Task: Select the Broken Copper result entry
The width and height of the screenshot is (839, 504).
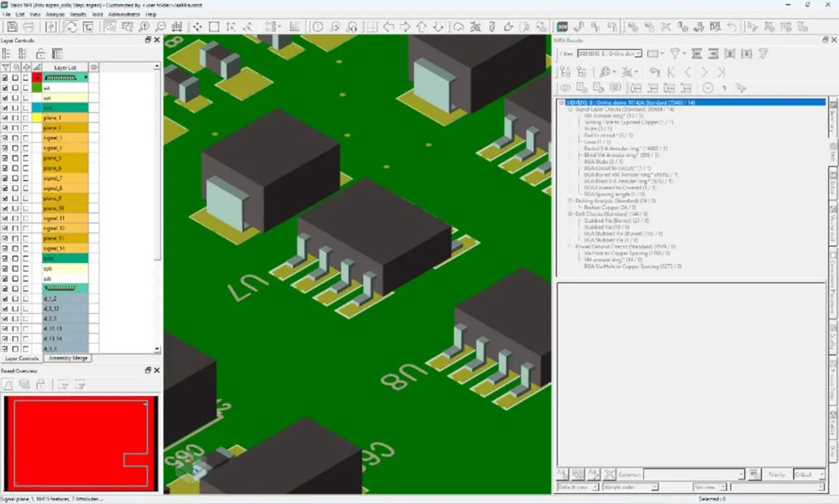Action: (x=601, y=207)
